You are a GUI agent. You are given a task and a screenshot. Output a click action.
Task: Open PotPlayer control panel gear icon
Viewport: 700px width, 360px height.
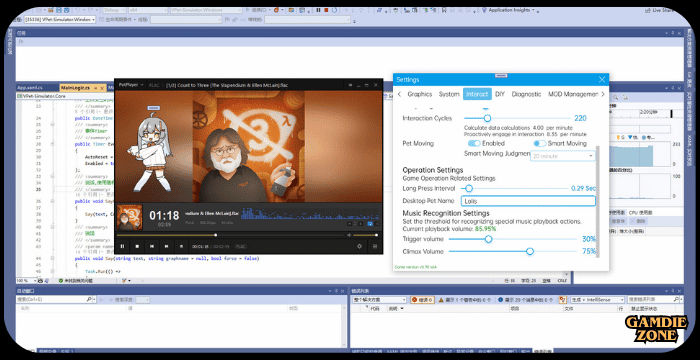[x=359, y=246]
